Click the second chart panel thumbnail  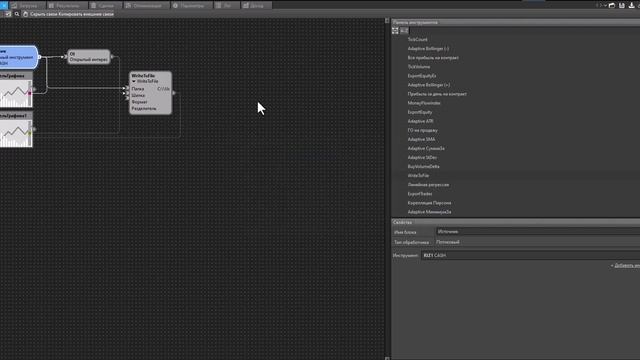pyautogui.click(x=16, y=133)
